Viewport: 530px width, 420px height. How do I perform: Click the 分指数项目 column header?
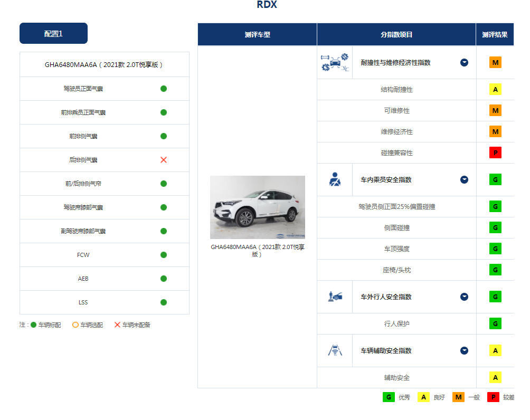396,34
